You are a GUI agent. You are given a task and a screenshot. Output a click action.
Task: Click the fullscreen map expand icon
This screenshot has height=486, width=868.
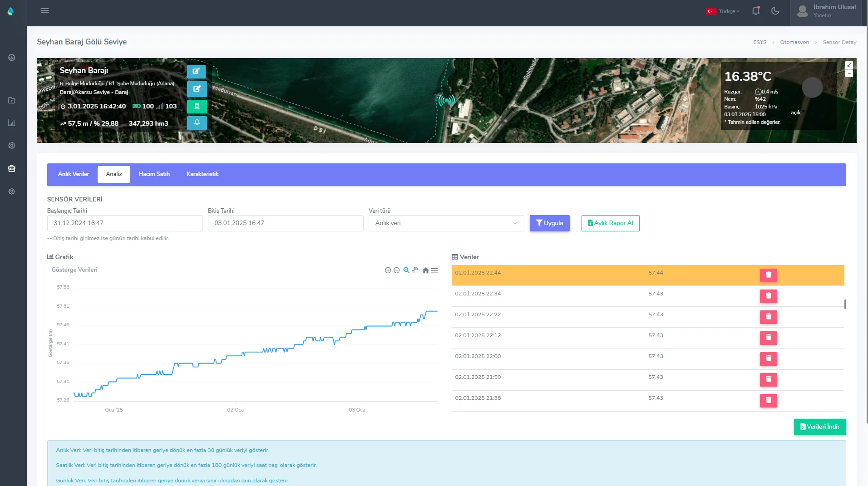[849, 65]
